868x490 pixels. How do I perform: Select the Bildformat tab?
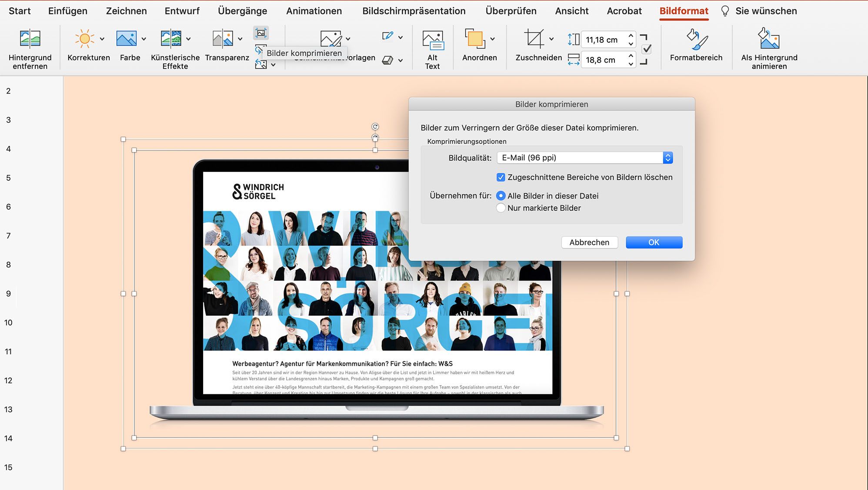684,11
